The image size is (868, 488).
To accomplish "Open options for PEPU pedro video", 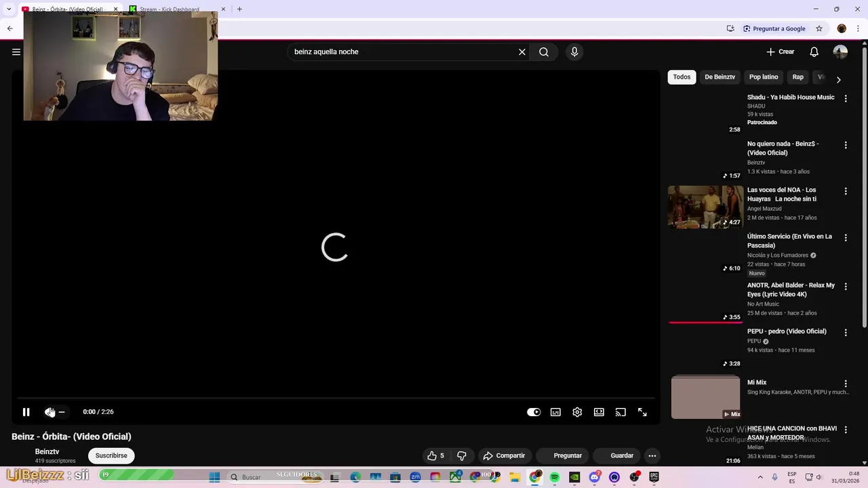I will pos(846,332).
